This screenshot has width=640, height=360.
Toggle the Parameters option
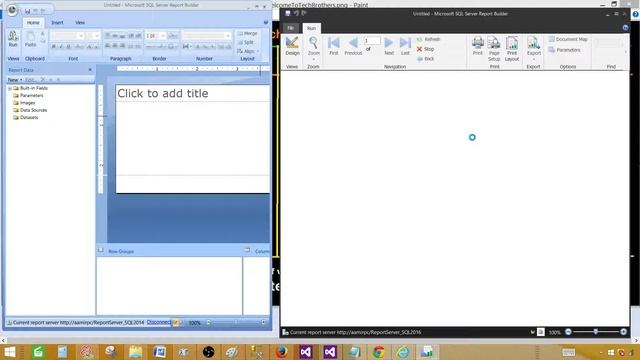[x=564, y=50]
